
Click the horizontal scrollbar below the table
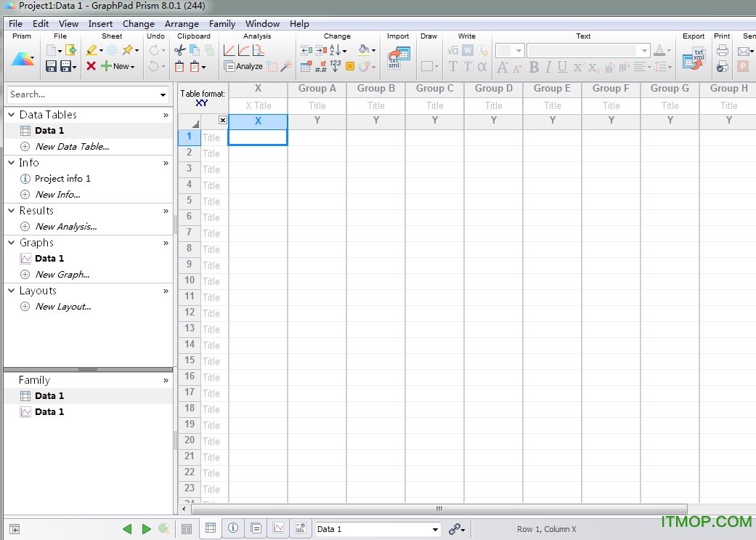pos(439,509)
